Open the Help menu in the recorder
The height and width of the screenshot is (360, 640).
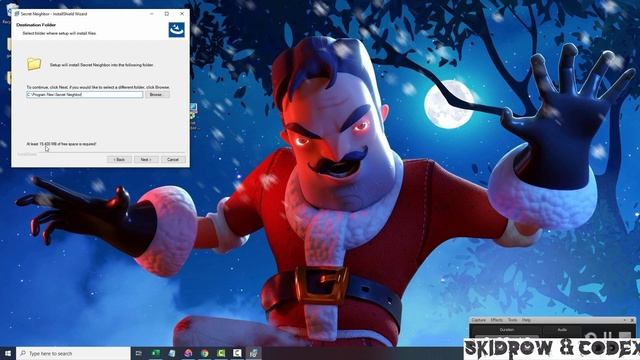[526, 320]
